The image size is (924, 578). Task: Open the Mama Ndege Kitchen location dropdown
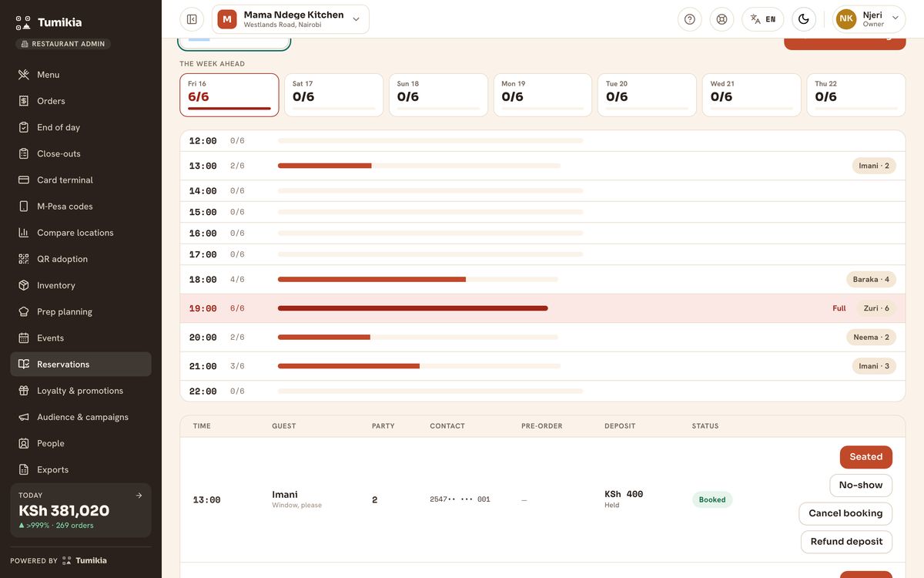[x=291, y=19]
